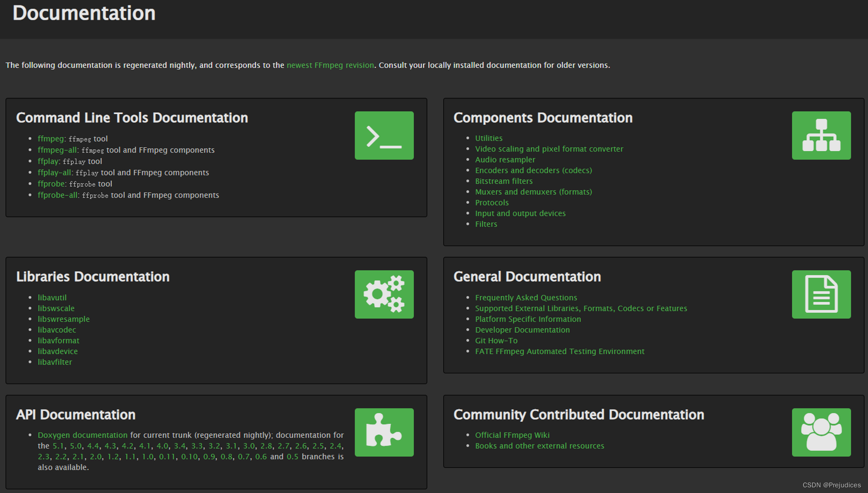Open the ffprobe-all documentation link
This screenshot has height=493, width=868.
pyautogui.click(x=58, y=195)
